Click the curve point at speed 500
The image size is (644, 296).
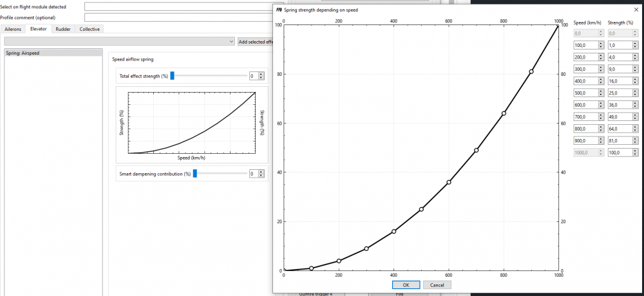[x=421, y=209]
